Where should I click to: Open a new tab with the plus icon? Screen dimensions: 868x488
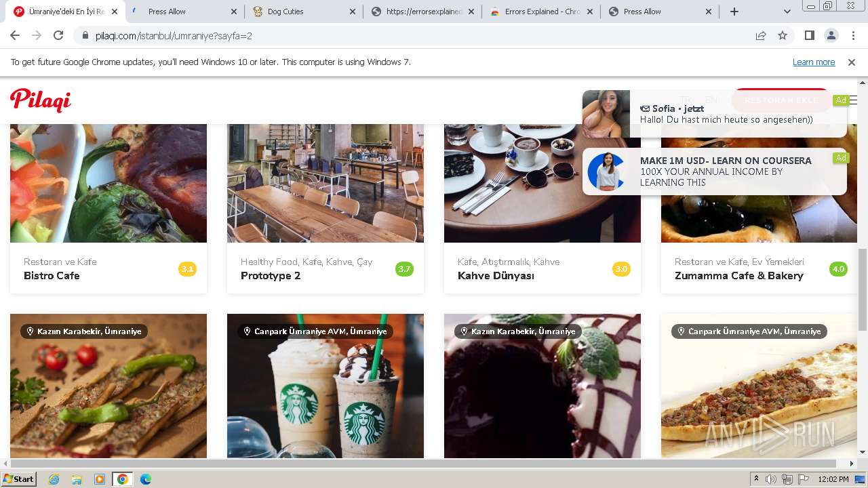click(x=734, y=12)
